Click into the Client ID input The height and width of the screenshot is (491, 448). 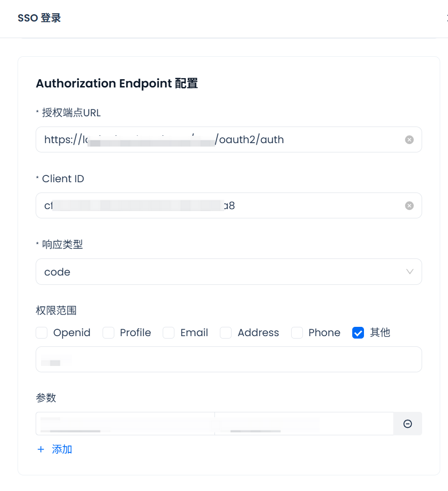220,206
